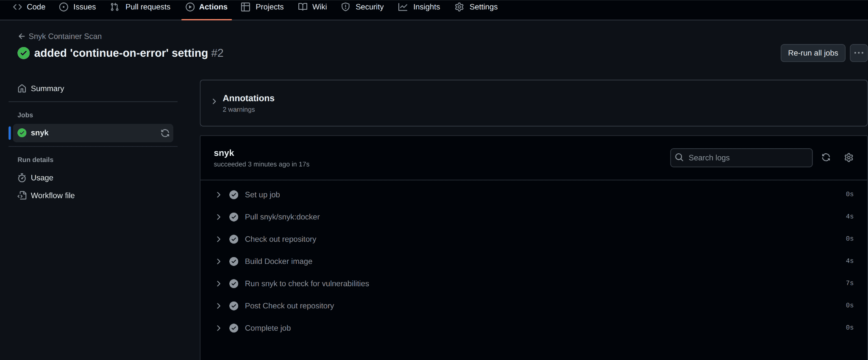Open the Projects tab
Image resolution: width=868 pixels, height=360 pixels.
(262, 7)
